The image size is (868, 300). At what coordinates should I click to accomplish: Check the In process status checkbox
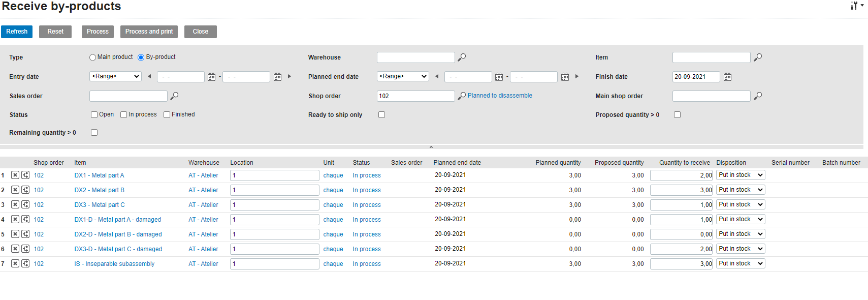[123, 115]
